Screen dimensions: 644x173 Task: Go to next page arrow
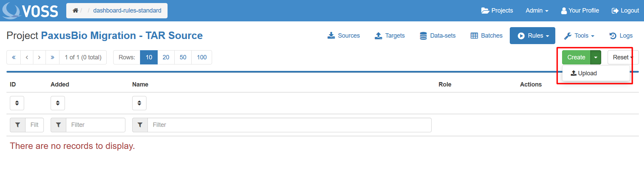click(39, 57)
